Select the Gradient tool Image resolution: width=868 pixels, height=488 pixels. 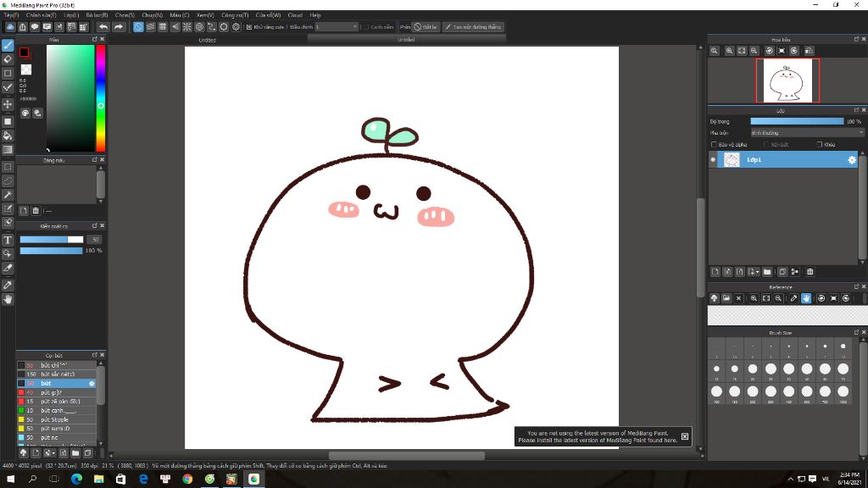pos(8,149)
